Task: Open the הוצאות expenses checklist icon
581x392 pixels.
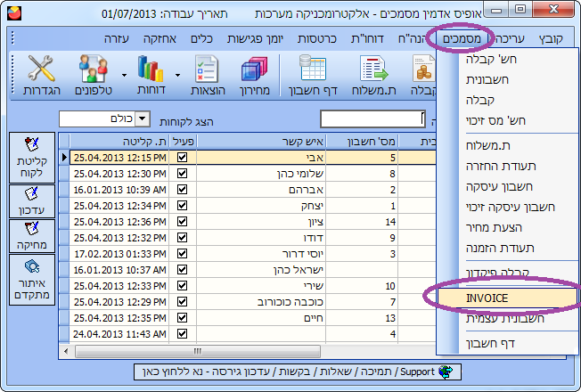Action: tap(208, 75)
